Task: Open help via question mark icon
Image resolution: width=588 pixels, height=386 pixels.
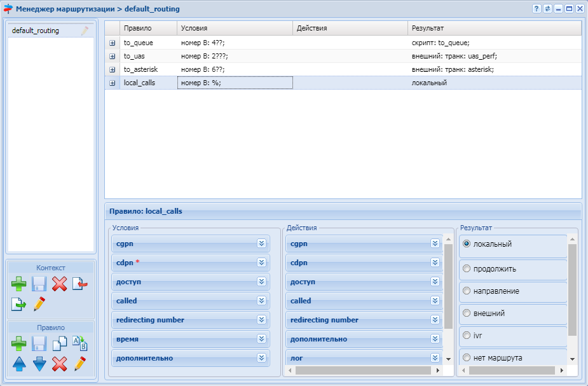Action: click(537, 9)
